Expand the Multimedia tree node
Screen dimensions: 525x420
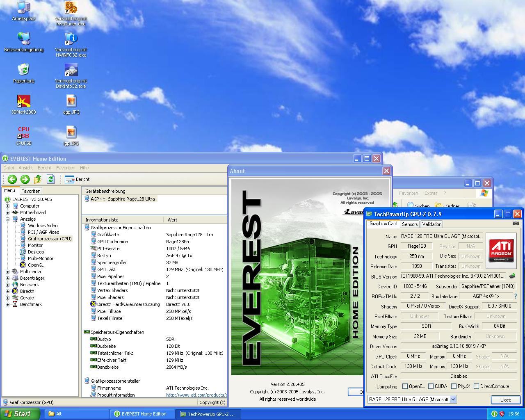pos(7,272)
